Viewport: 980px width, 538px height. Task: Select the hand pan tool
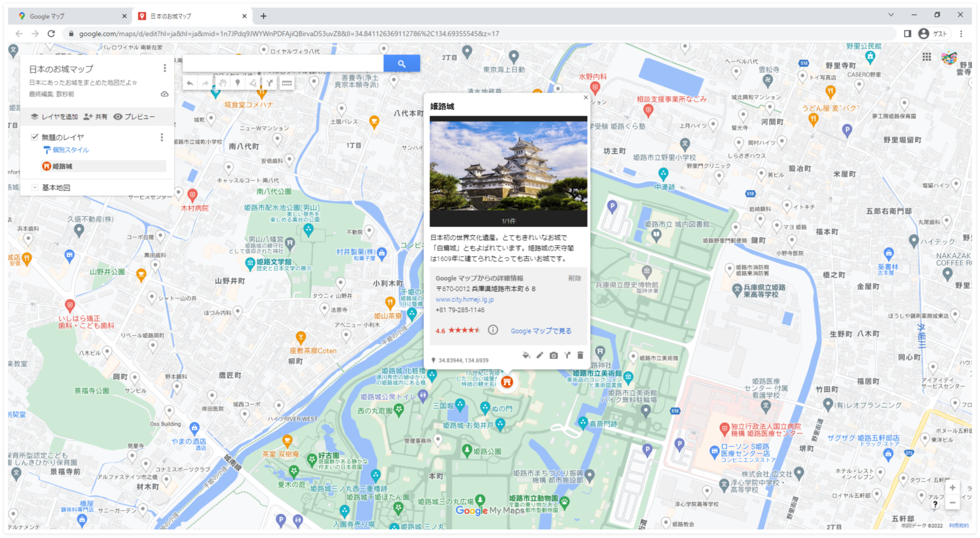coord(223,83)
